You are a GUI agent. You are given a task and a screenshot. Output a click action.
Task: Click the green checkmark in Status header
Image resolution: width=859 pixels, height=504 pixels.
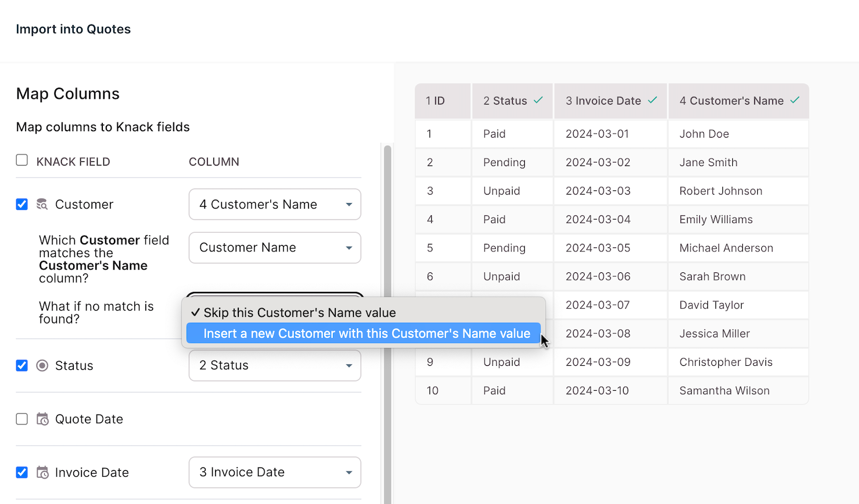tap(538, 100)
